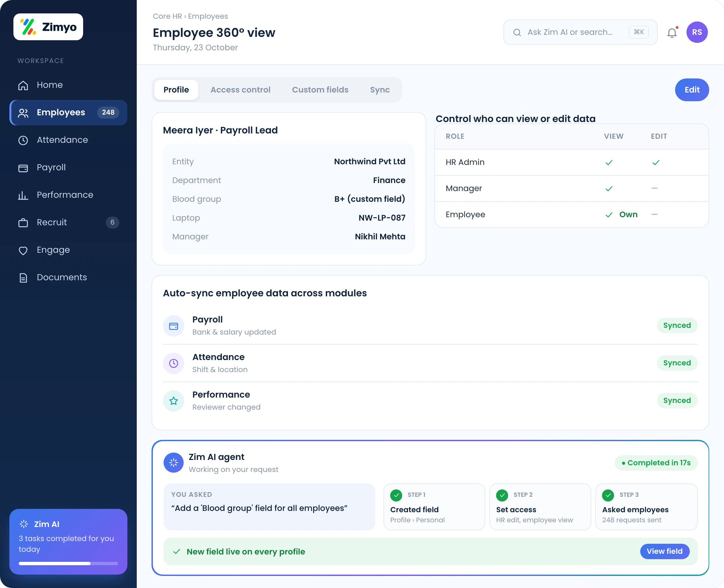Click the Employees 248 count badge
The image size is (724, 588).
(x=108, y=112)
